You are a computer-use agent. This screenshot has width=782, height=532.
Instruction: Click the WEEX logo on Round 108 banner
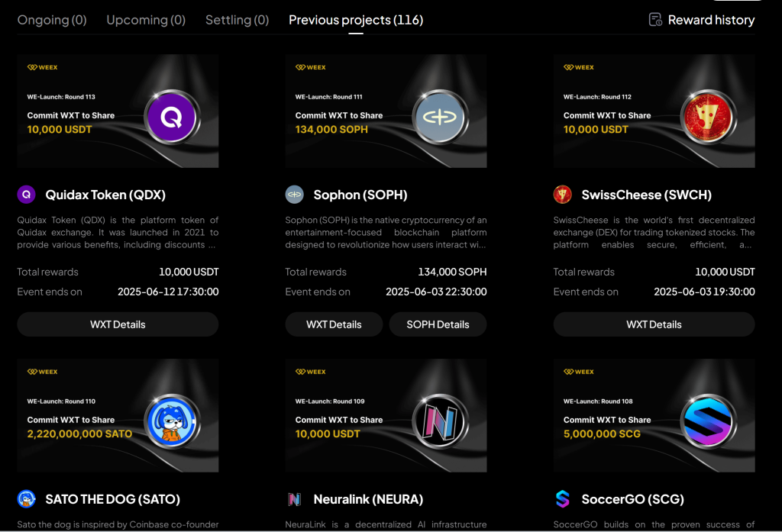[579, 372]
